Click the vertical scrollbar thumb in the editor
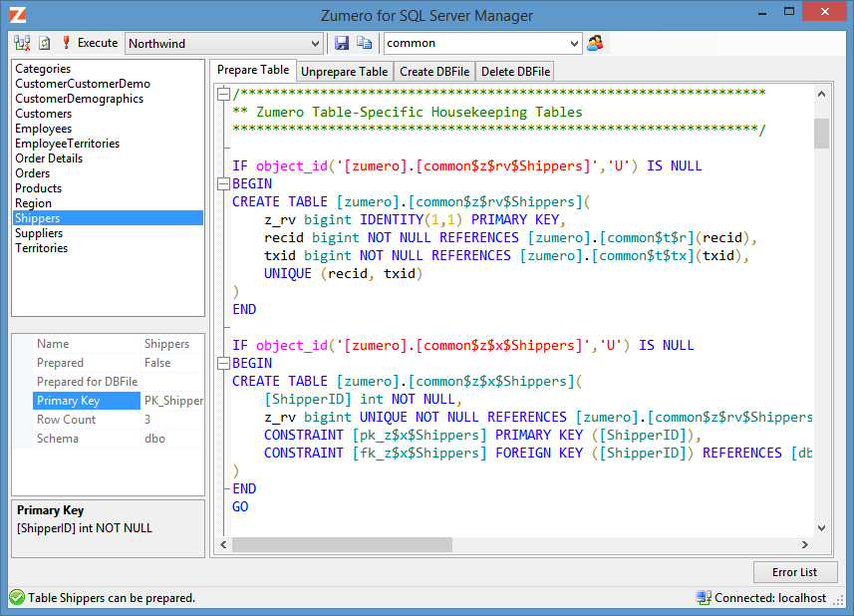Image resolution: width=854 pixels, height=616 pixels. (821, 134)
